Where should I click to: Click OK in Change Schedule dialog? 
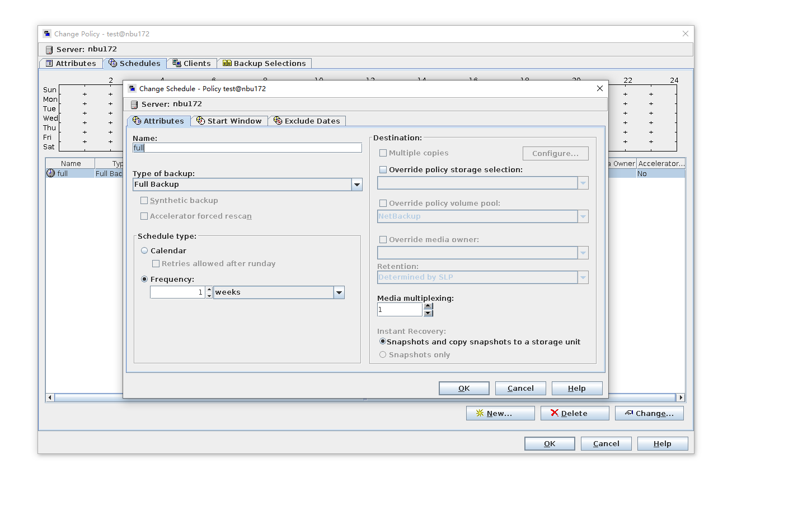coord(464,388)
